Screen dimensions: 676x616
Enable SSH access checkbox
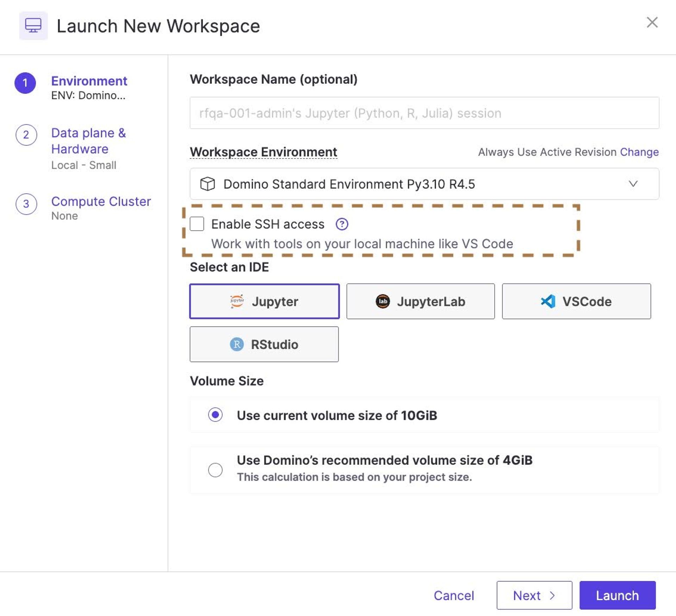pos(197,224)
